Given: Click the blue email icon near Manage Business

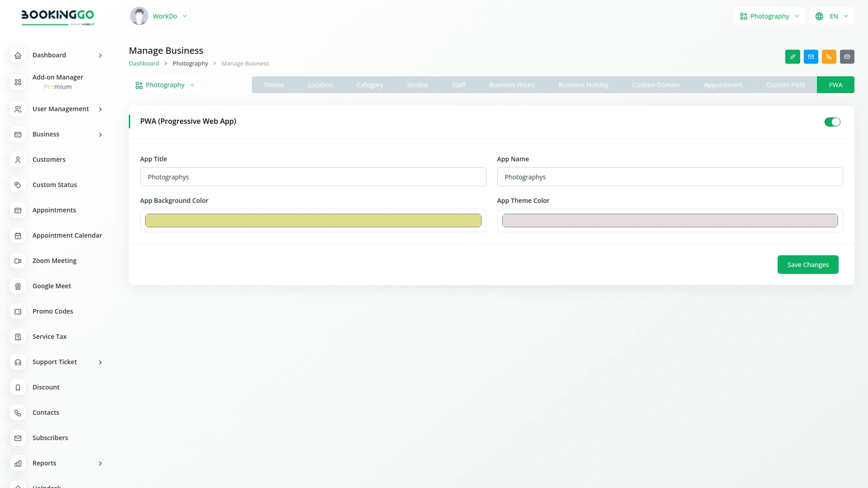Looking at the screenshot, I should tap(811, 56).
